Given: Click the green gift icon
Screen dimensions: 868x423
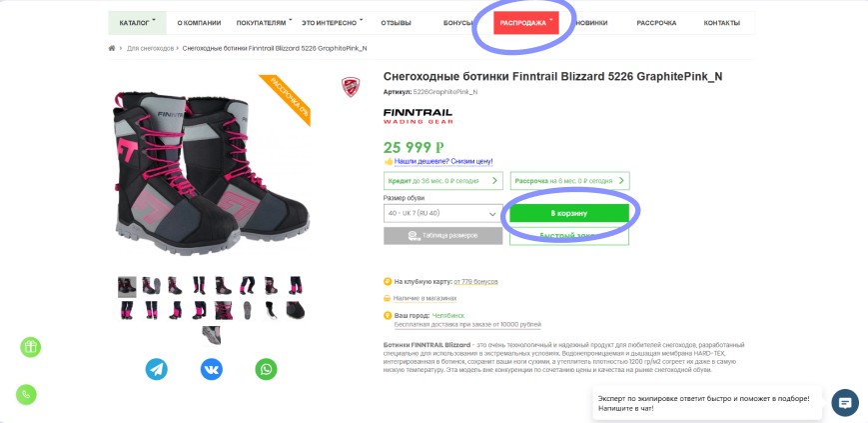Looking at the screenshot, I should tap(31, 347).
